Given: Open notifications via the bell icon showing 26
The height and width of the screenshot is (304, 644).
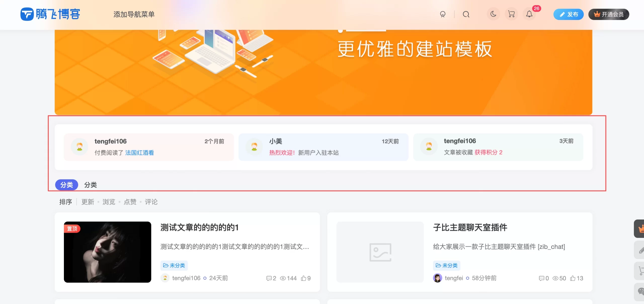Looking at the screenshot, I should click(x=529, y=14).
